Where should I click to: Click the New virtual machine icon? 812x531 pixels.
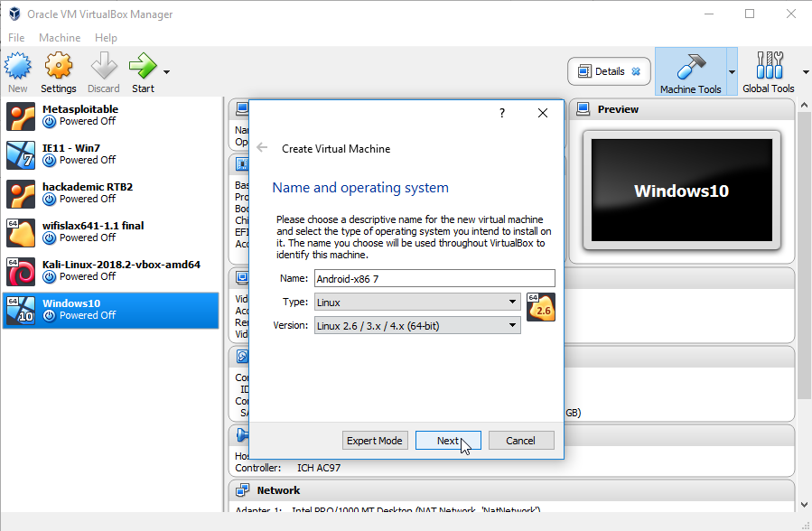tap(18, 67)
